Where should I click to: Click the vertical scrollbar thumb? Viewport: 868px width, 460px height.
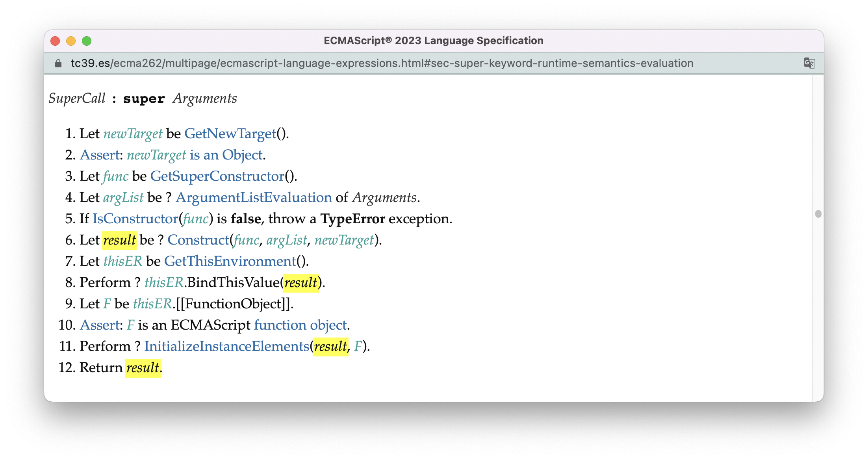[x=818, y=214]
